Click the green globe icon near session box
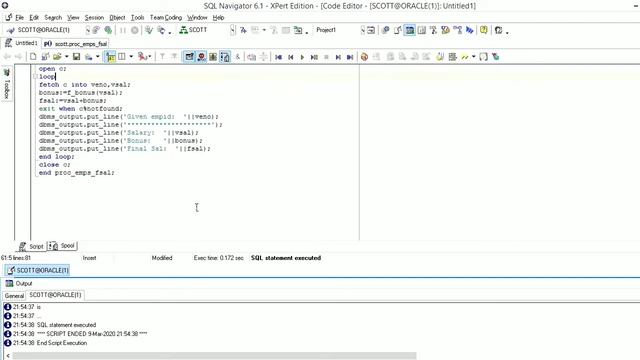The width and height of the screenshot is (640, 360). (108, 30)
